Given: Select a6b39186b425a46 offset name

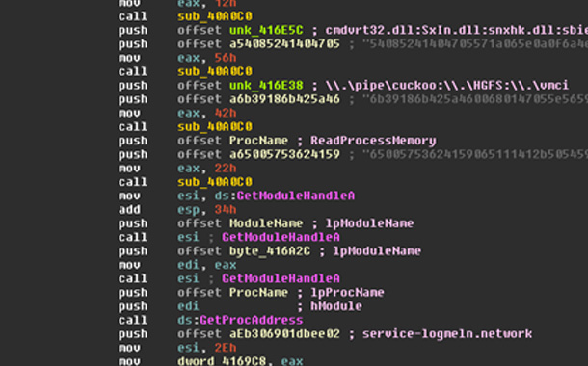Looking at the screenshot, I should point(284,99).
